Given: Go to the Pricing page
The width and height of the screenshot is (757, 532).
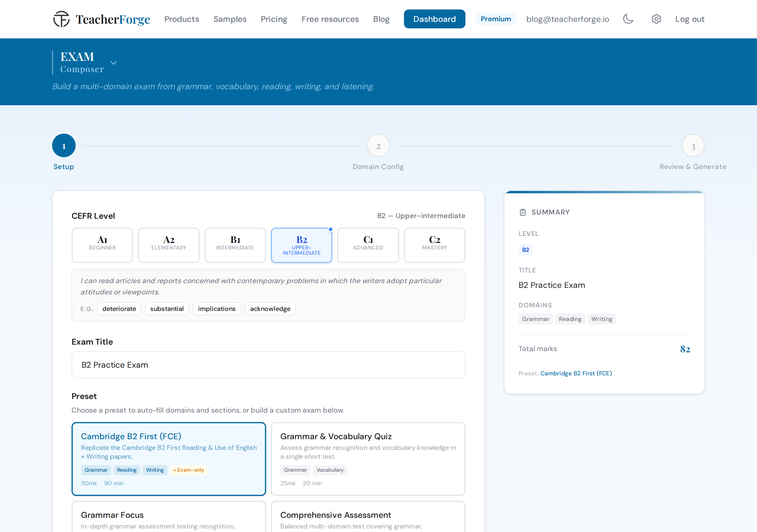Looking at the screenshot, I should (x=274, y=19).
